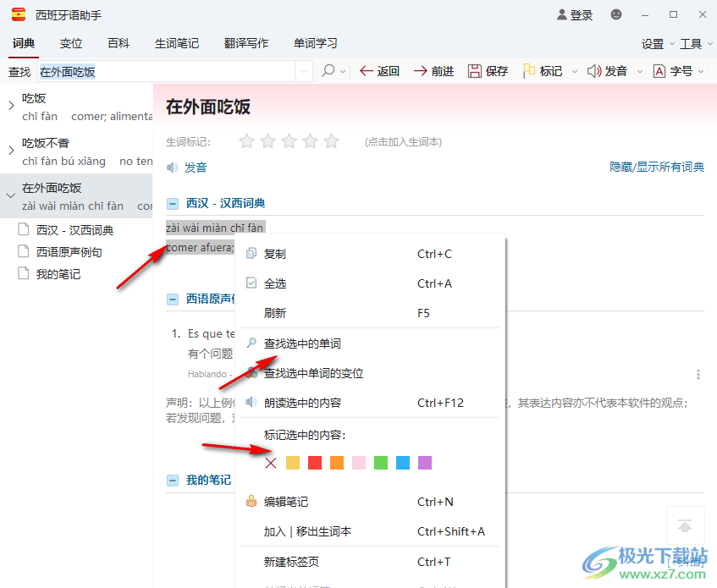Image resolution: width=717 pixels, height=588 pixels.
Task: Open the 标记 dropdown arrow
Action: 575,72
